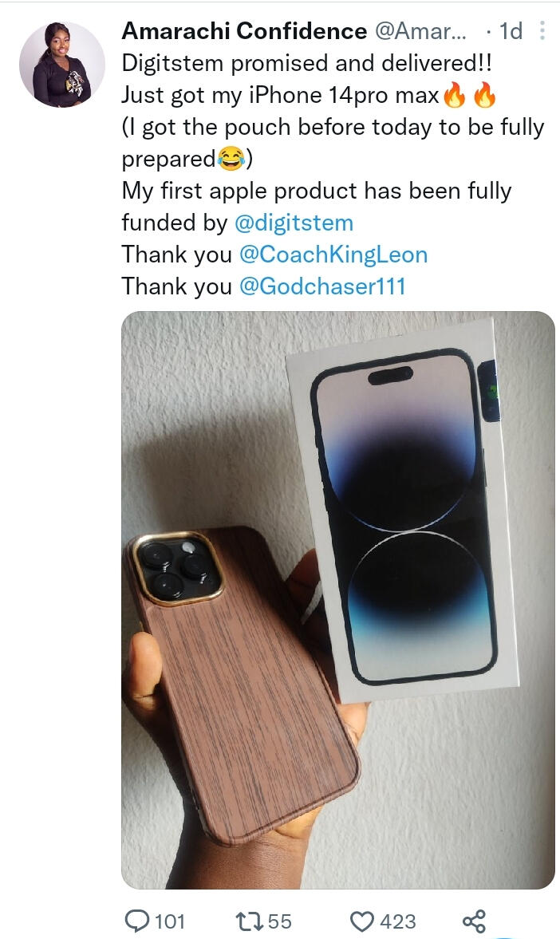The height and width of the screenshot is (939, 560).
Task: View the 101 replies count
Action: [169, 921]
